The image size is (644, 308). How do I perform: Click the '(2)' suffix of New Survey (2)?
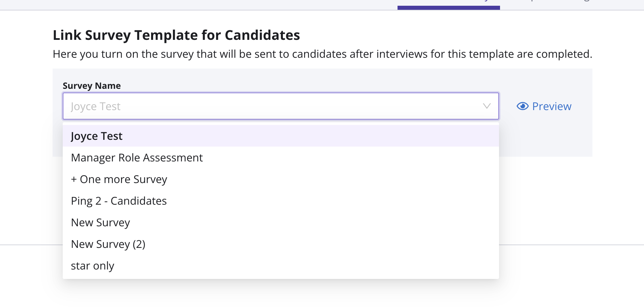click(x=139, y=244)
